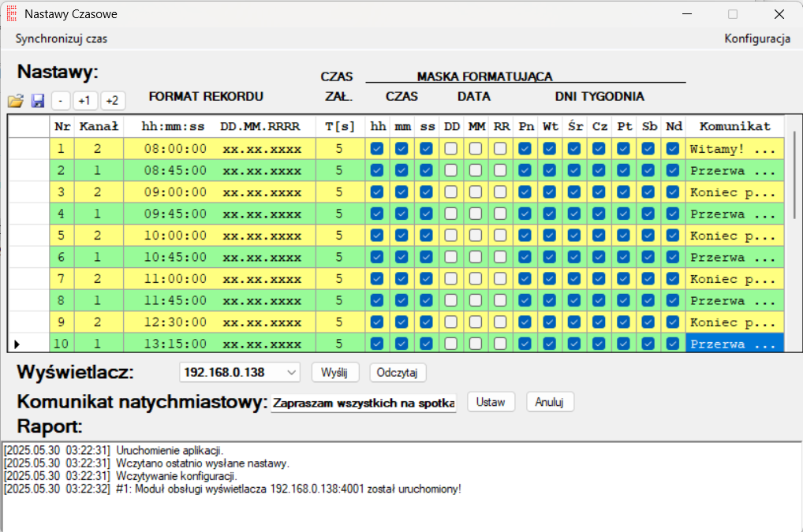Click date mask cell in row 7
This screenshot has width=803, height=532.
[262, 279]
